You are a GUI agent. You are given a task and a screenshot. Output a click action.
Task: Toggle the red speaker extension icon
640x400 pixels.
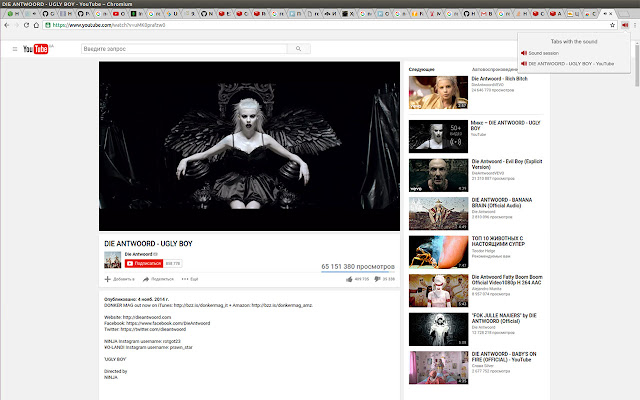coord(625,25)
